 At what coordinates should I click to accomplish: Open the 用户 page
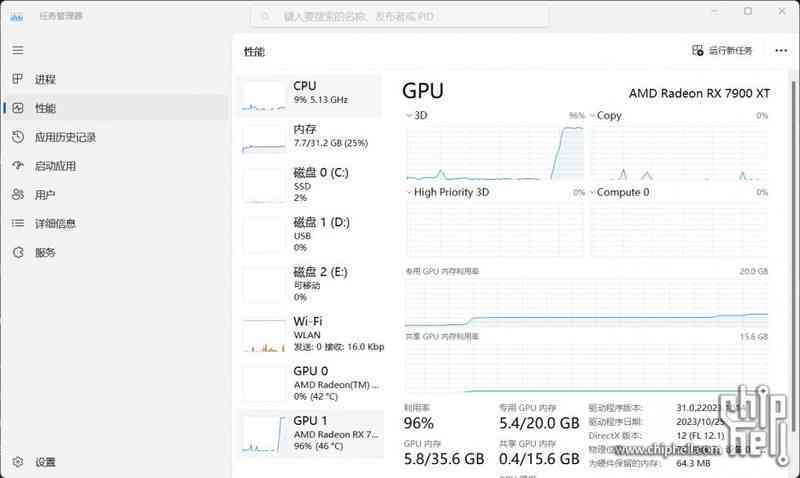(45, 194)
